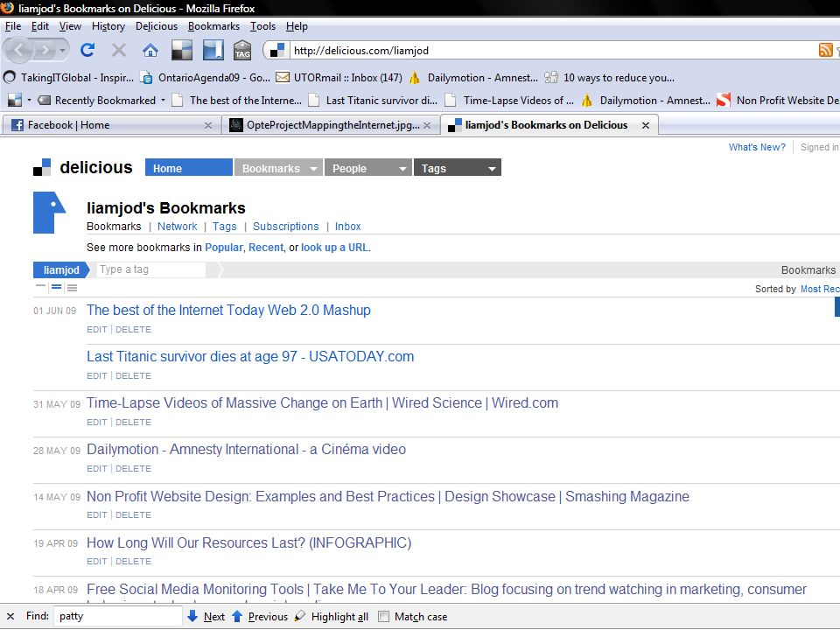The width and height of the screenshot is (840, 630).
Task: Enable the Match case checkbox
Action: [383, 617]
